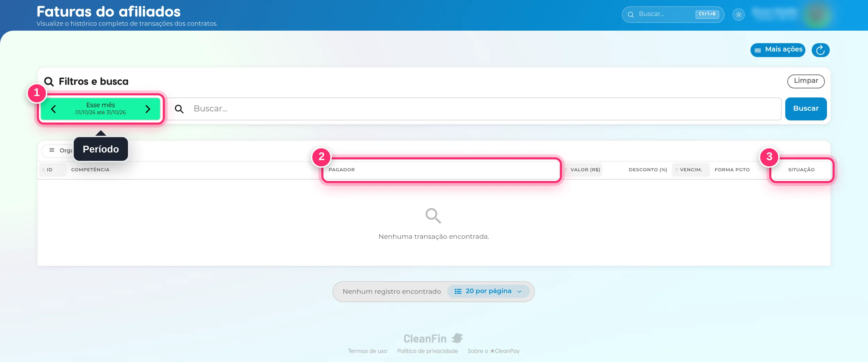The width and height of the screenshot is (868, 362).
Task: Toggle the light theme sun icon
Action: click(x=739, y=15)
